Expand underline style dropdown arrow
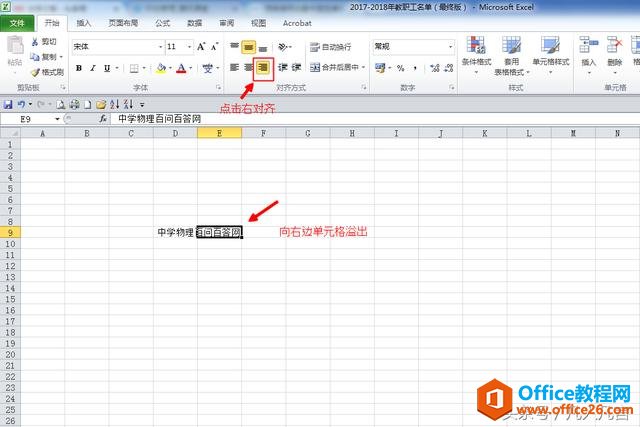This screenshot has width=640, height=427. coord(117,68)
